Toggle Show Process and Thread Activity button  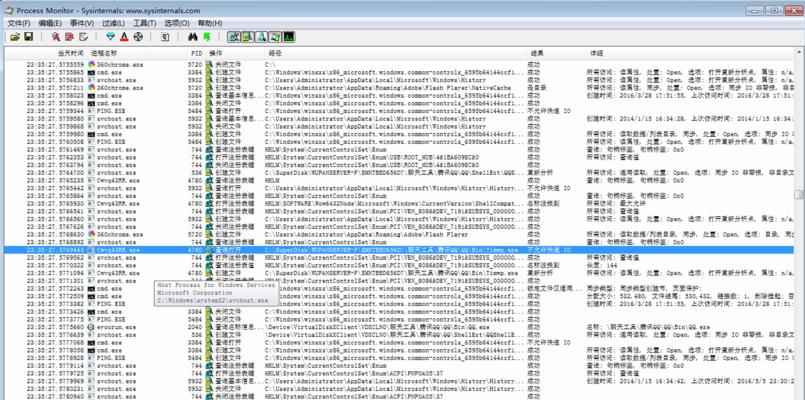point(275,36)
